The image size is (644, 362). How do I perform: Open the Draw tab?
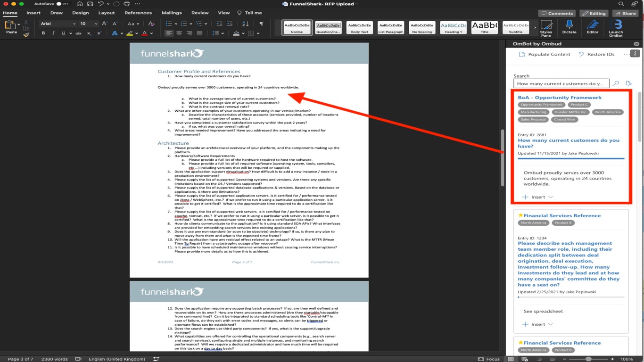tap(57, 13)
